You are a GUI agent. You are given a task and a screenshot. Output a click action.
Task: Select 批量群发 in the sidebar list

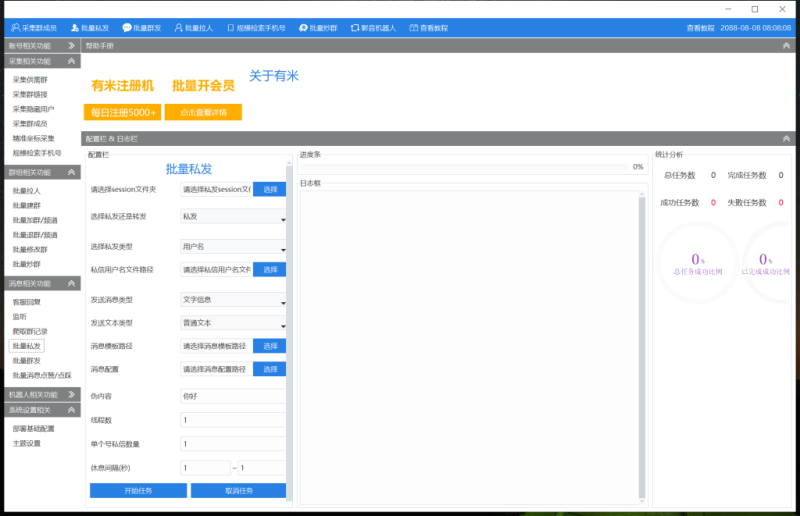[27, 361]
